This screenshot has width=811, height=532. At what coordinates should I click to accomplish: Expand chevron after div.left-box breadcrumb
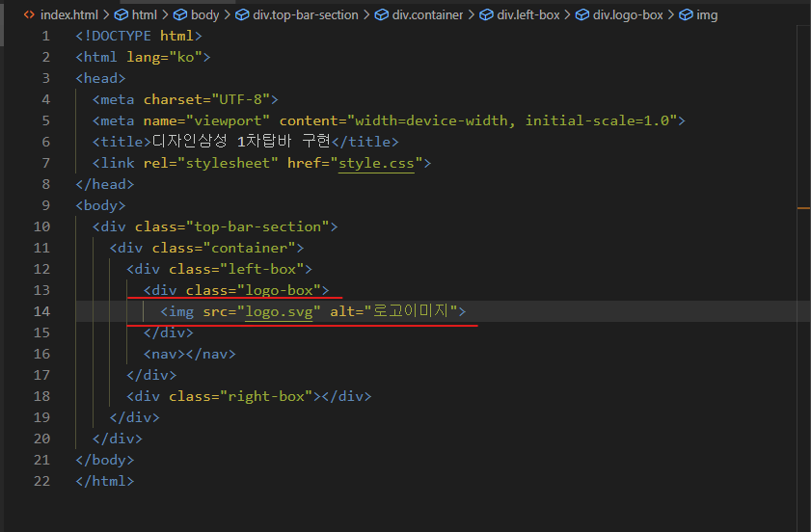[567, 15]
